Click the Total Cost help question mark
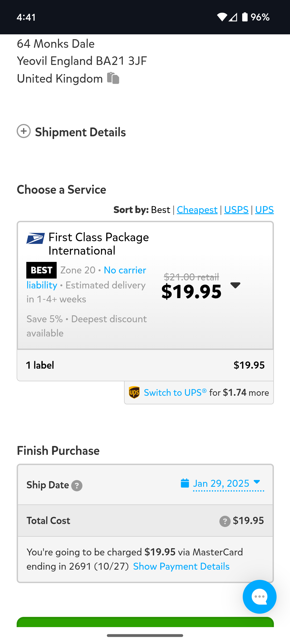 (225, 521)
